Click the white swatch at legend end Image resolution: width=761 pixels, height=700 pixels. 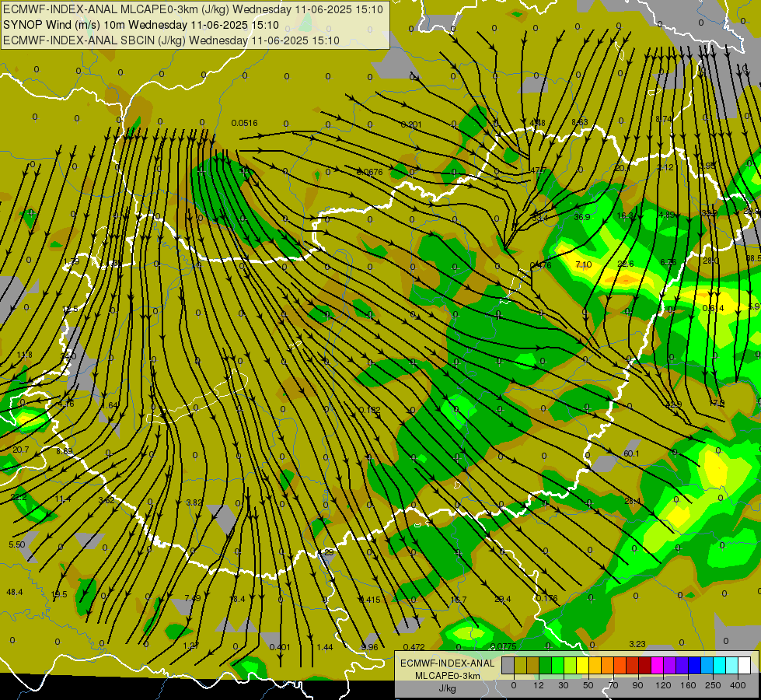pyautogui.click(x=744, y=666)
